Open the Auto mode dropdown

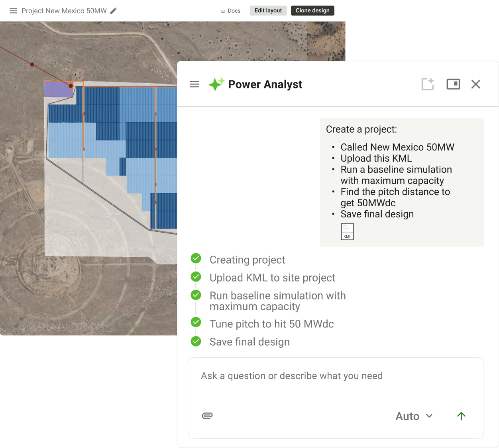414,416
